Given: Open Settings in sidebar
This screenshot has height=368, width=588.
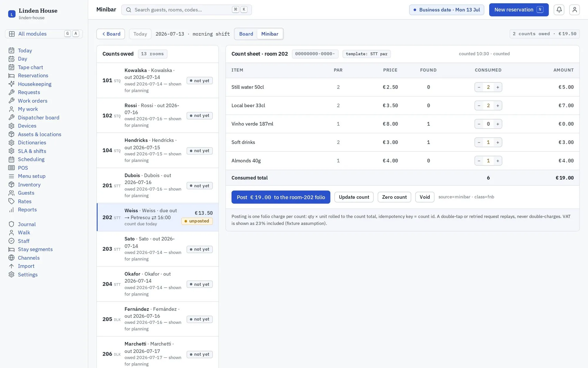Looking at the screenshot, I should [28, 275].
